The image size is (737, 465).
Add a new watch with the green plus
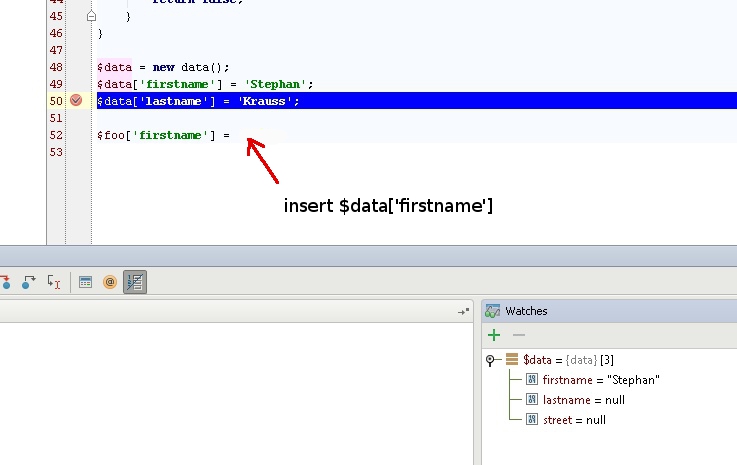pyautogui.click(x=494, y=335)
